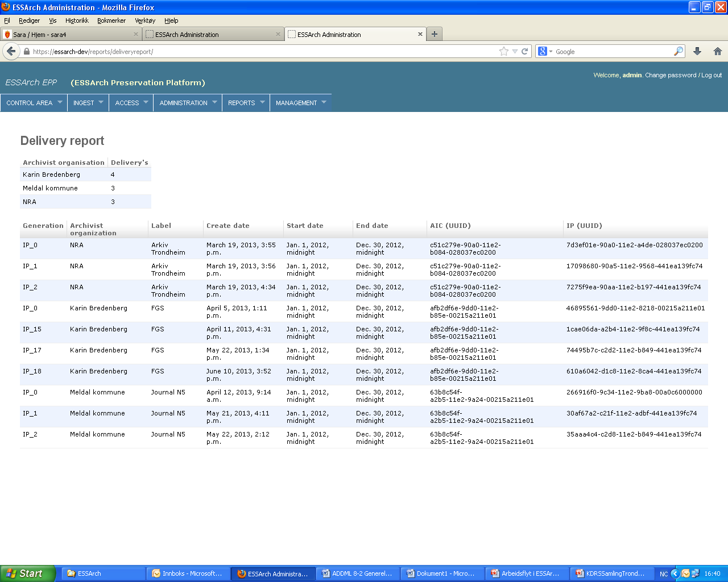Click the padlock site identity icon

pyautogui.click(x=26, y=51)
